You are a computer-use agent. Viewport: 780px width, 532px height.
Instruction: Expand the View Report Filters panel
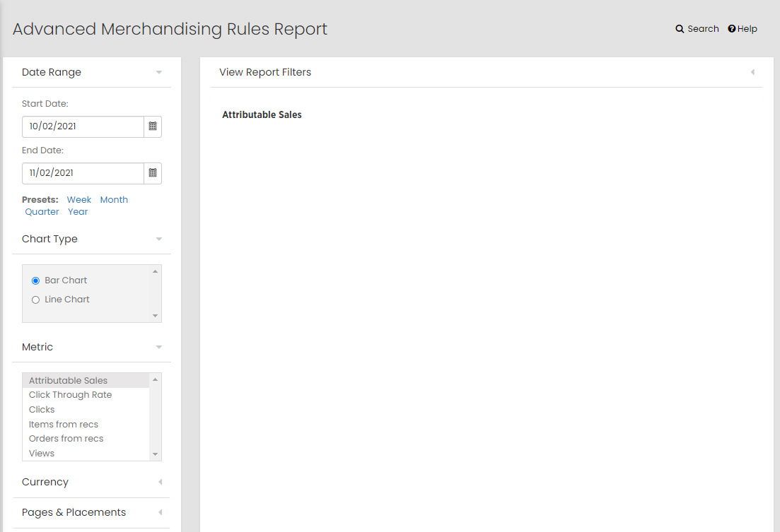tap(752, 72)
